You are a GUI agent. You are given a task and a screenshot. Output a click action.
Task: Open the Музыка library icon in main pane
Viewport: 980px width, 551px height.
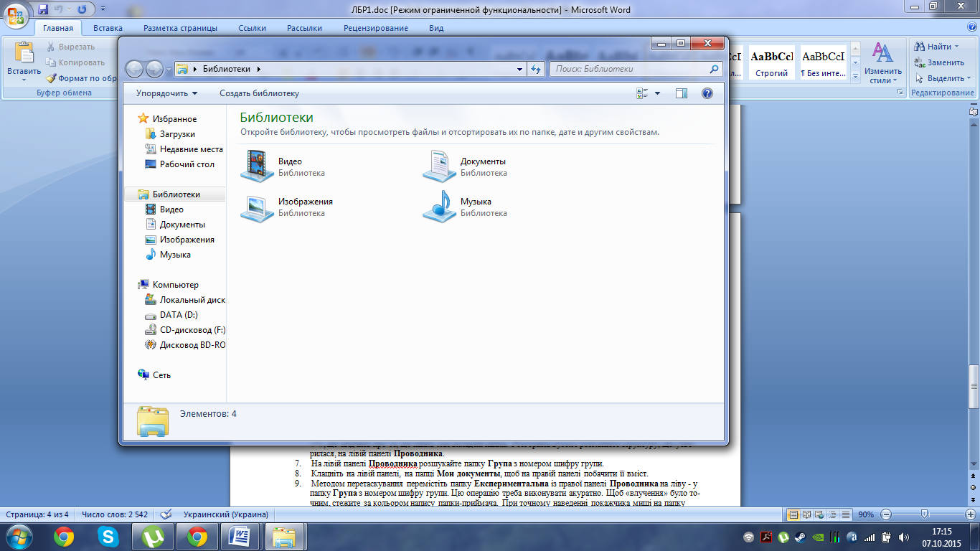coord(439,207)
